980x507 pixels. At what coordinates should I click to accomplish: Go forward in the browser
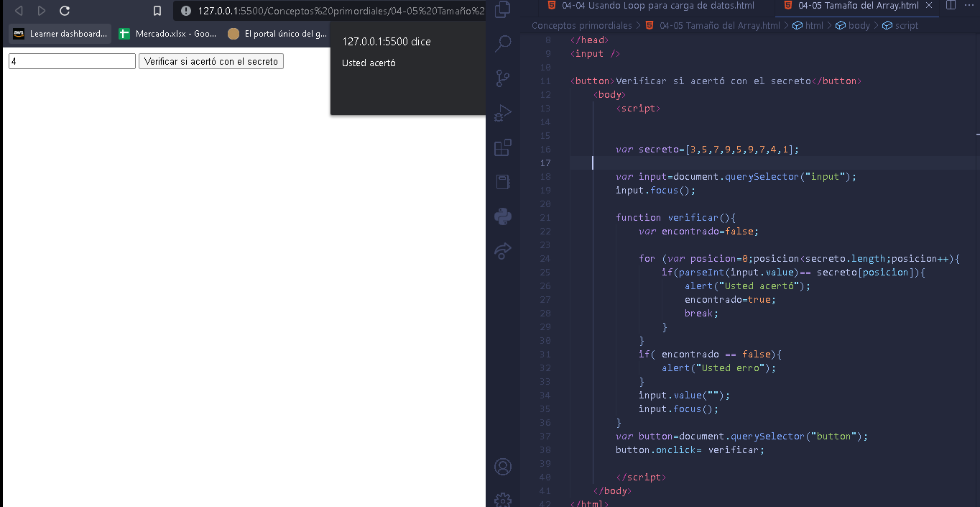pyautogui.click(x=42, y=11)
